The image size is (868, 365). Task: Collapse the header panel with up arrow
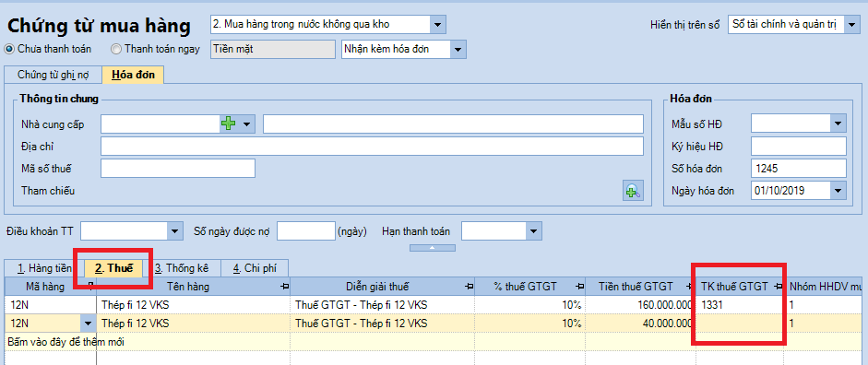click(434, 247)
